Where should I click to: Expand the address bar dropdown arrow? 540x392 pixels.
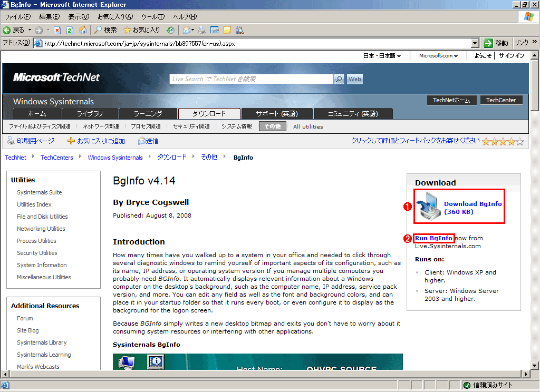[475, 43]
